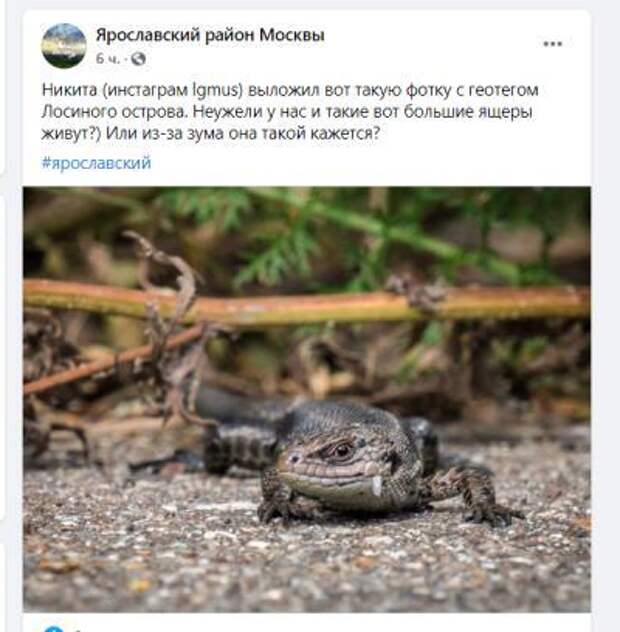Open the Ярославский район Москвы page
This screenshot has width=620, height=632.
pyautogui.click(x=210, y=35)
